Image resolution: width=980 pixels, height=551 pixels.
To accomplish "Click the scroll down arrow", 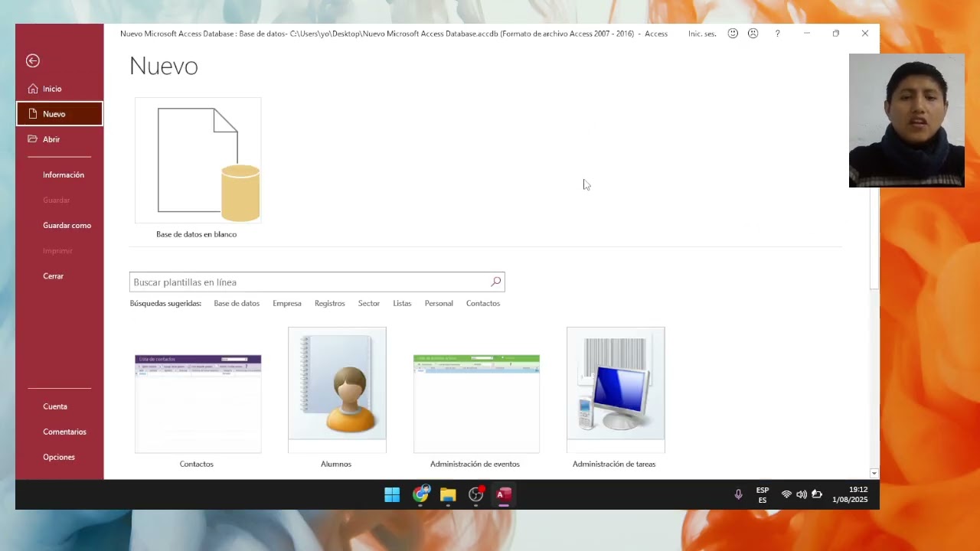I will coord(874,474).
